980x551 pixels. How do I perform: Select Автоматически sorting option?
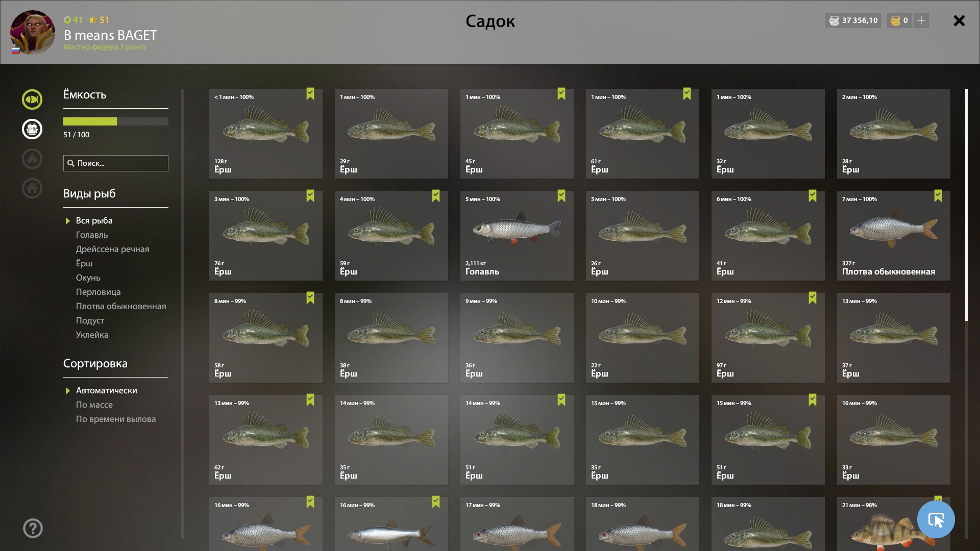pos(107,390)
